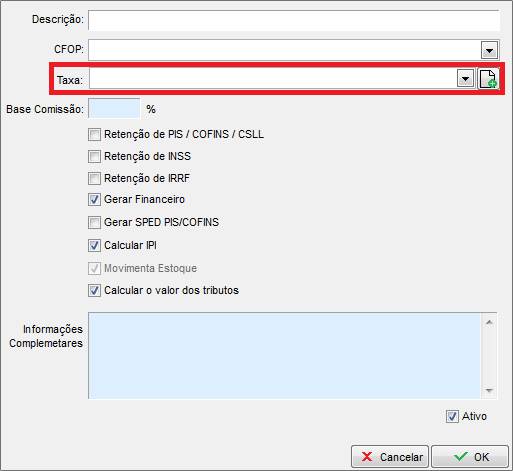Click the Cancelar button
The height and width of the screenshot is (471, 513).
(390, 457)
